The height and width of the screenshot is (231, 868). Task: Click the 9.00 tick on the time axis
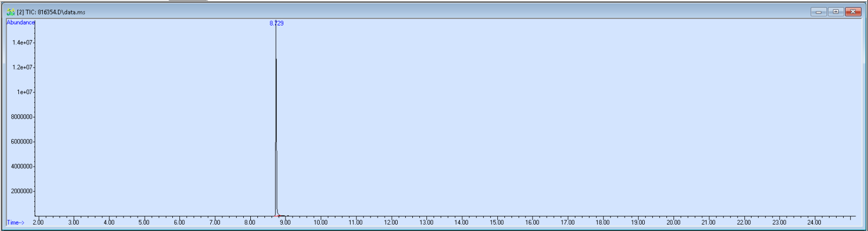(x=285, y=222)
